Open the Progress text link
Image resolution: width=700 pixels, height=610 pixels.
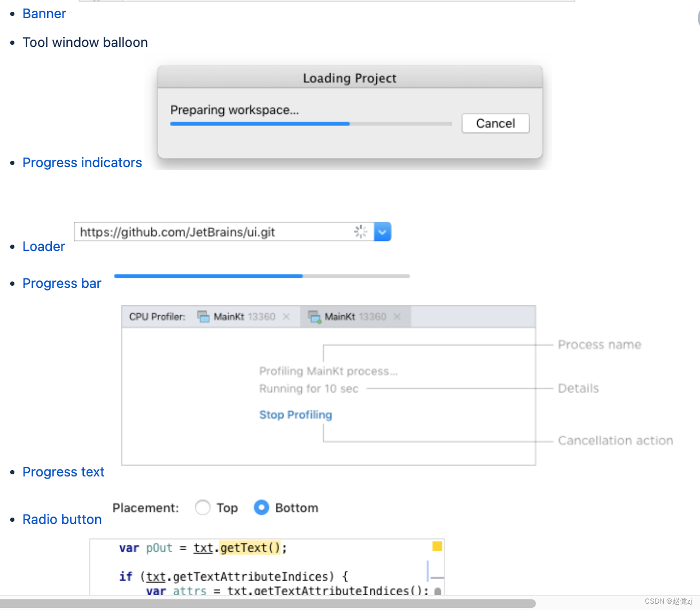pyautogui.click(x=64, y=472)
